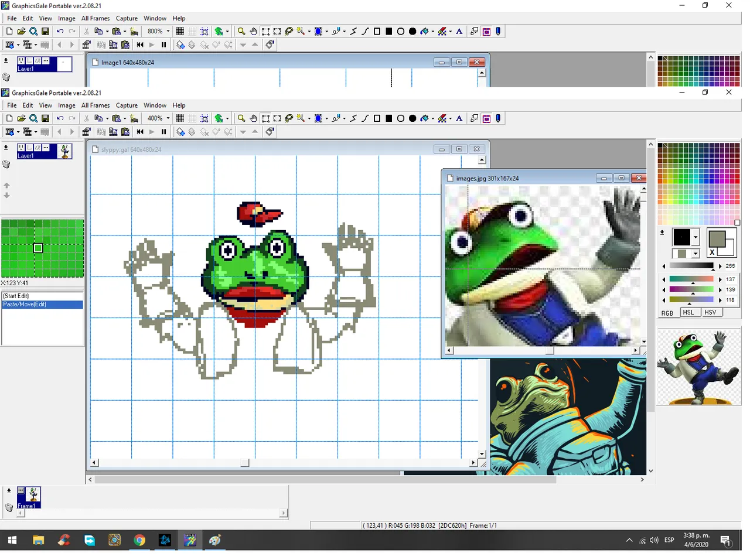This screenshot has width=750, height=560.
Task: Click Pause button in front window toolbar
Action: (163, 132)
